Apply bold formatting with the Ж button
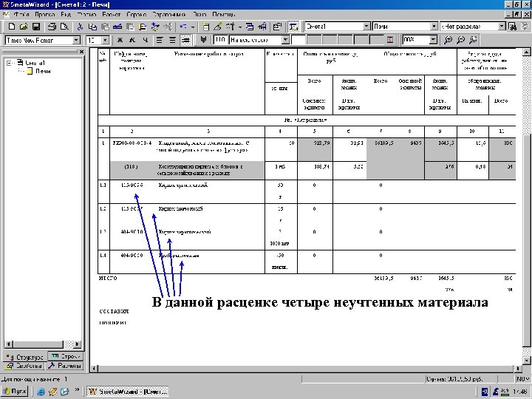 (x=120, y=40)
